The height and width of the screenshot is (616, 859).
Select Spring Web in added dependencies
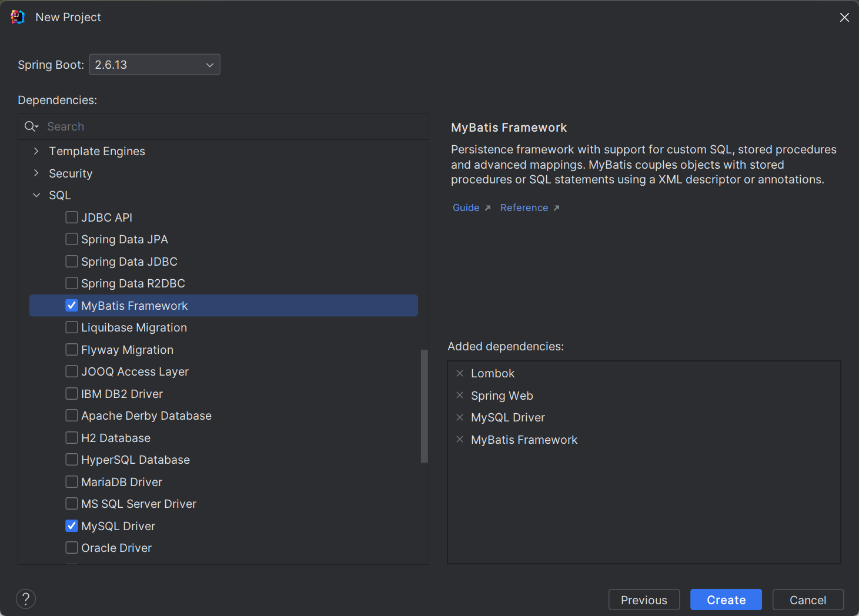pyautogui.click(x=502, y=396)
